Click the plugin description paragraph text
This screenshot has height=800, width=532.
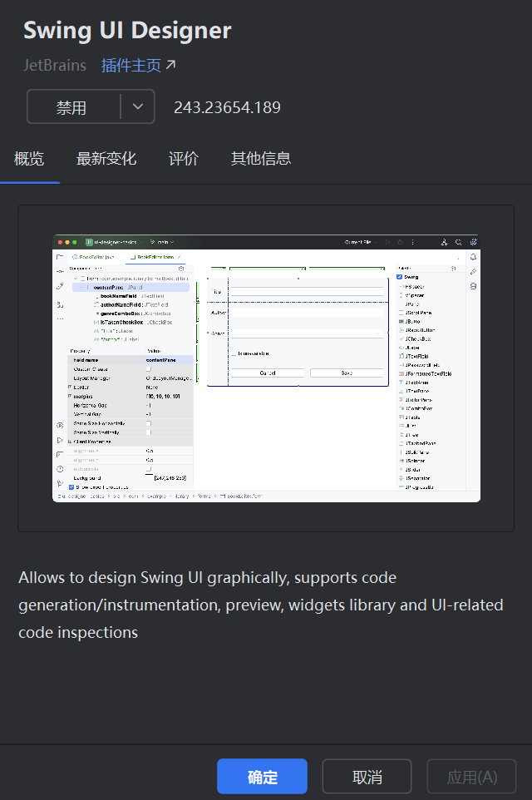(261, 605)
